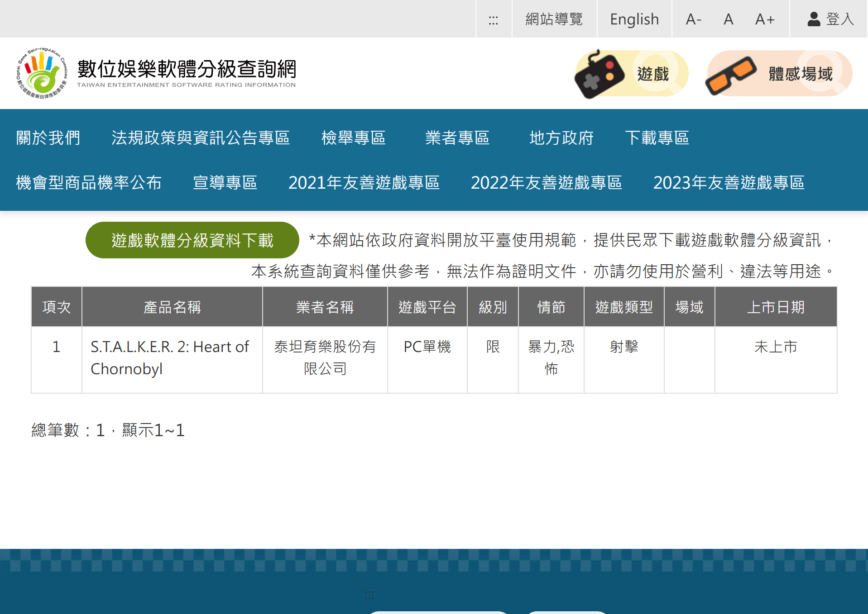
Task: Open the 遊戲 game controller search
Action: (x=631, y=74)
